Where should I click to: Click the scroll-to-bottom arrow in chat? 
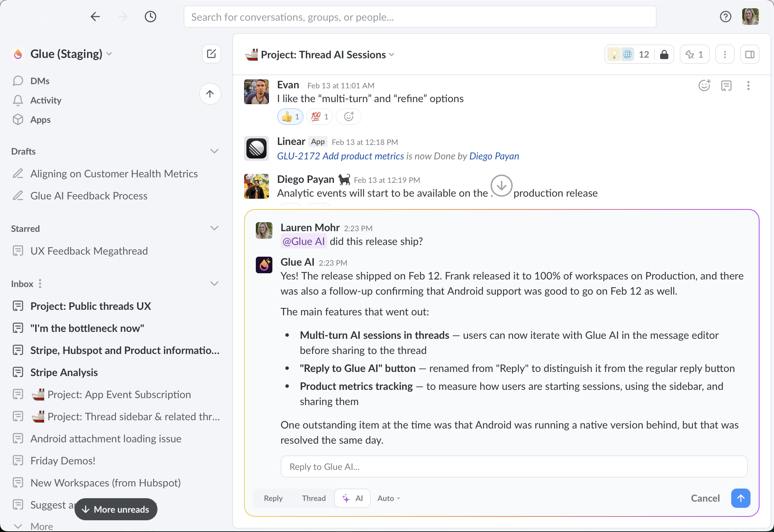pos(501,186)
